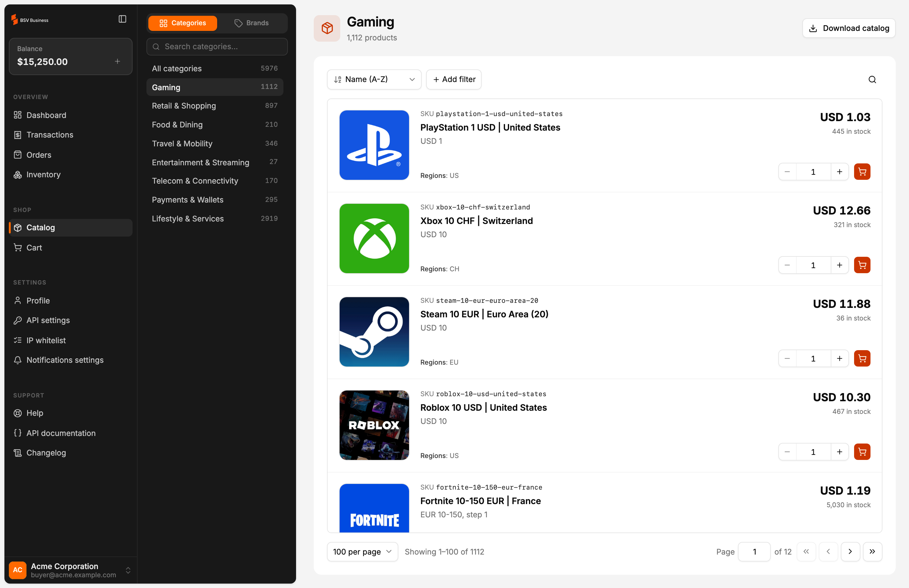Jump to the last page
The height and width of the screenshot is (588, 909).
(x=872, y=551)
